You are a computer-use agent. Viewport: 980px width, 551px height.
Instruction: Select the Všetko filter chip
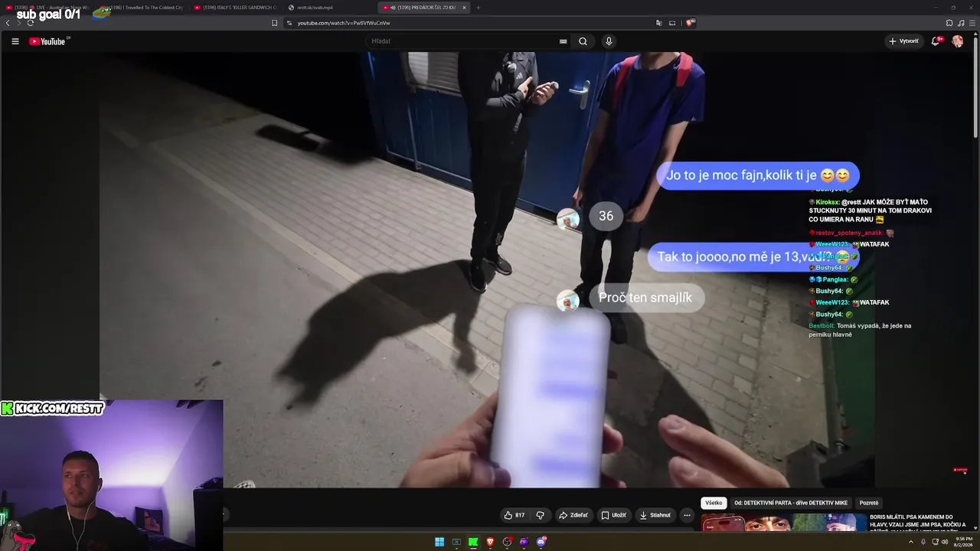[x=714, y=503]
